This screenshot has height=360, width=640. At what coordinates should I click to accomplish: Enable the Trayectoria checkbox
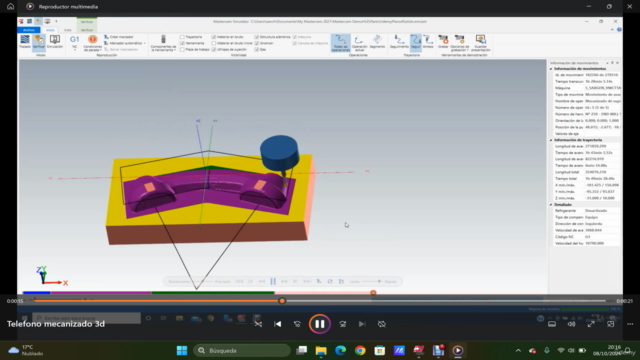click(x=182, y=37)
